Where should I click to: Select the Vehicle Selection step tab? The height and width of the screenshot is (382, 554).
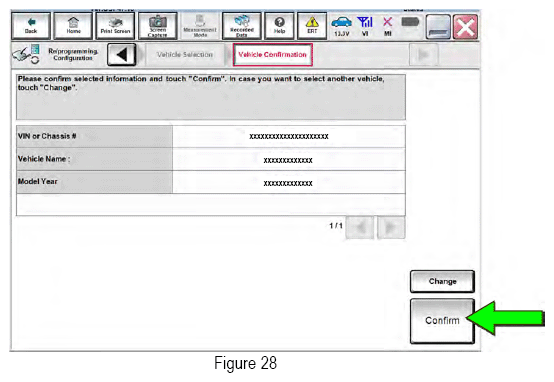click(x=185, y=55)
